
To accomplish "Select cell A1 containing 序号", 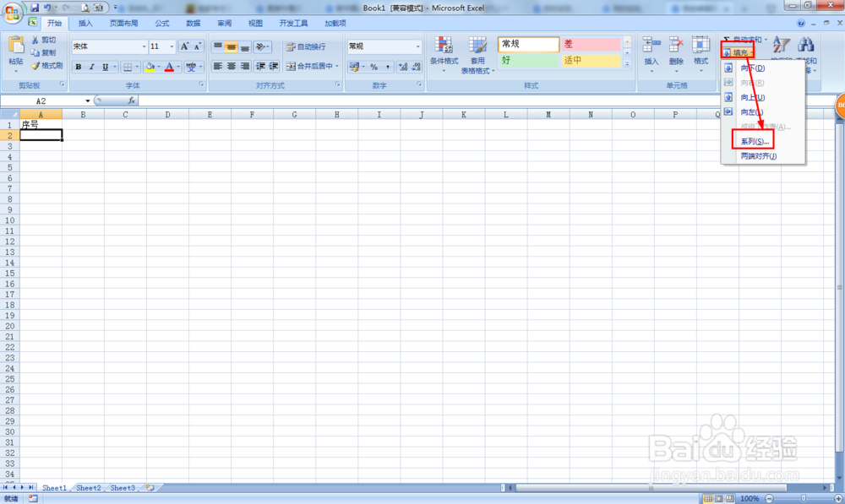I will [41, 124].
